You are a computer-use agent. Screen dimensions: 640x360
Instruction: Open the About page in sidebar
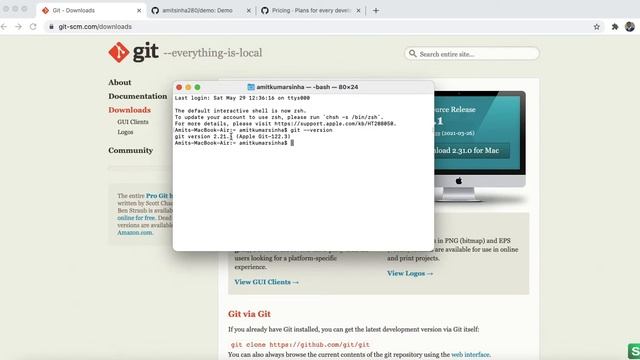click(x=120, y=82)
